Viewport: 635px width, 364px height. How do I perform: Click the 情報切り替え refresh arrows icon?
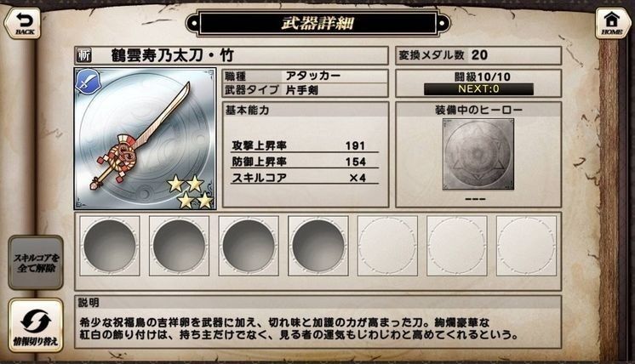tap(36, 326)
